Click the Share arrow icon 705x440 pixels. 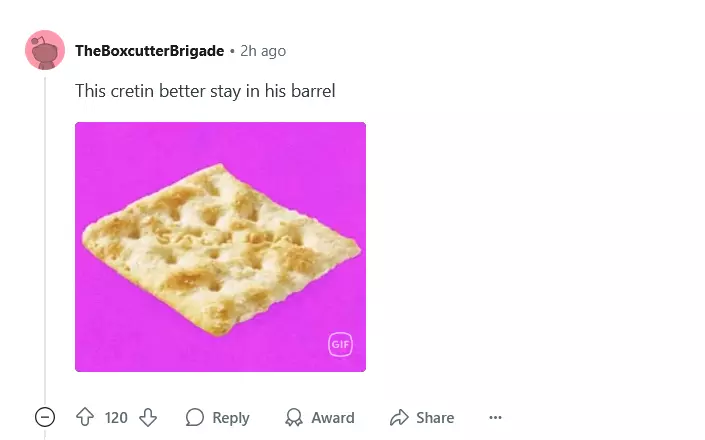coord(399,417)
